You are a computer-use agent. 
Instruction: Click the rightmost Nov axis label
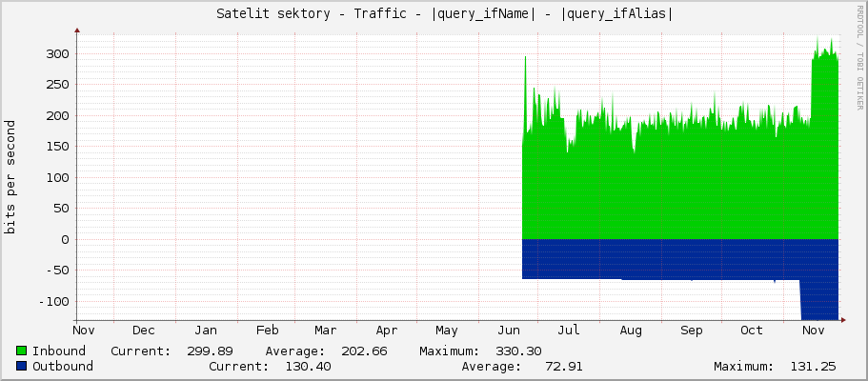click(x=813, y=331)
